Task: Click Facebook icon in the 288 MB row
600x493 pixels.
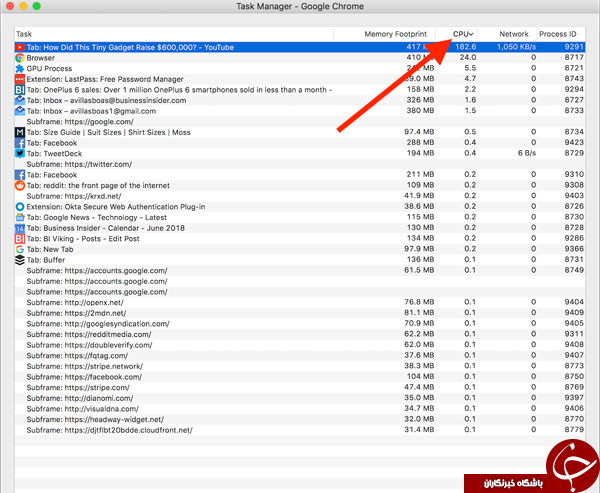Action: (x=20, y=143)
